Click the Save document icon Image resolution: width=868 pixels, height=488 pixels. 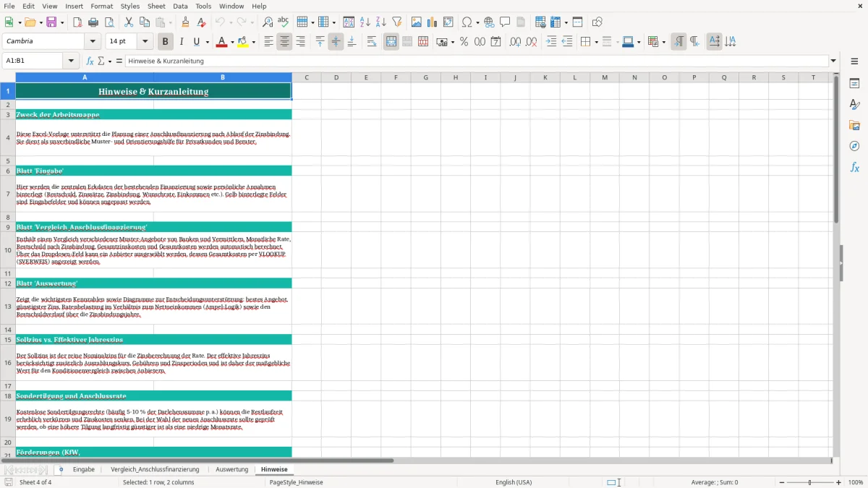click(51, 22)
